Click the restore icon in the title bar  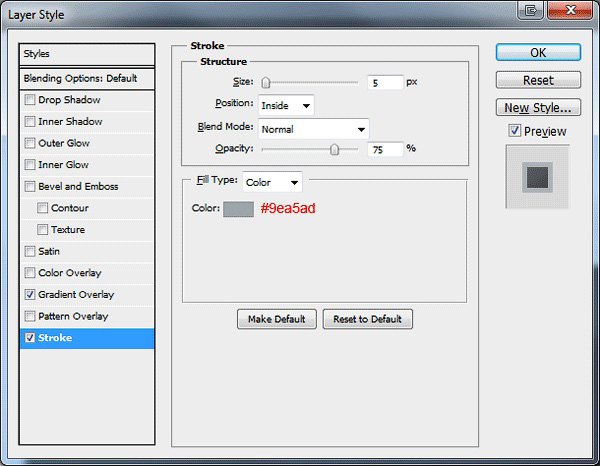[x=531, y=10]
